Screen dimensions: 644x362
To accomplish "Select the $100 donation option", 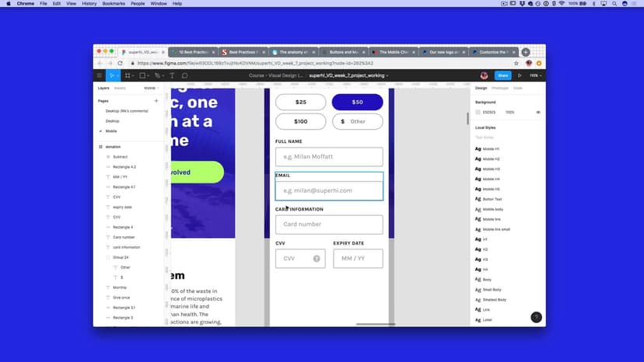I will (300, 121).
